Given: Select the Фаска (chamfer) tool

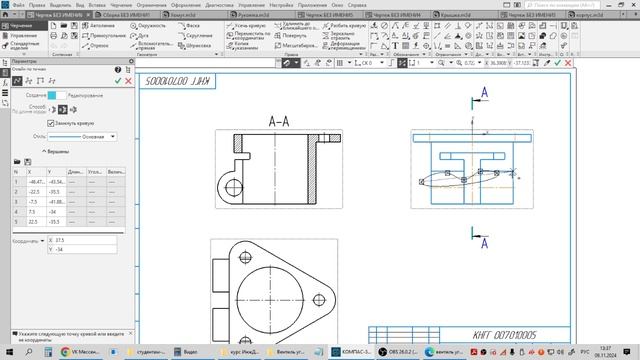Looking at the screenshot, I should point(189,26).
